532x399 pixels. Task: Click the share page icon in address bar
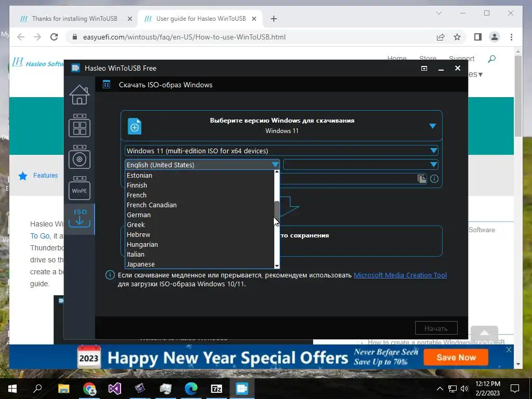tap(441, 37)
